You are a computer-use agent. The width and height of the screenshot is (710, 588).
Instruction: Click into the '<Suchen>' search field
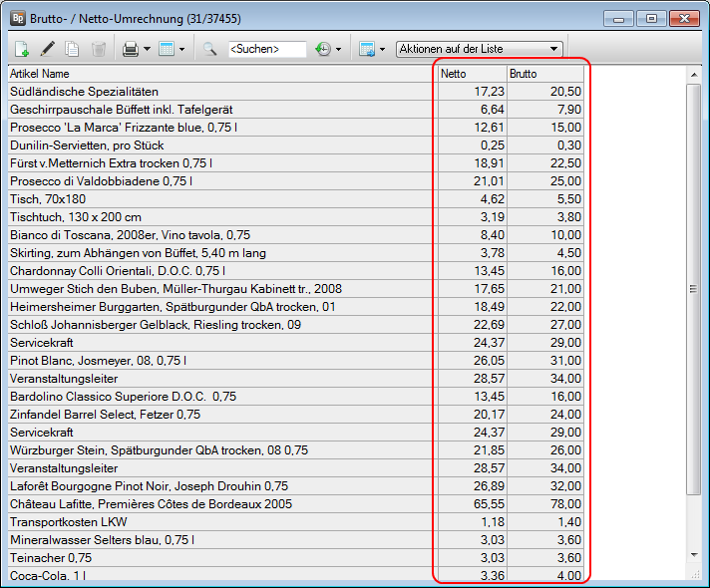[x=266, y=49]
